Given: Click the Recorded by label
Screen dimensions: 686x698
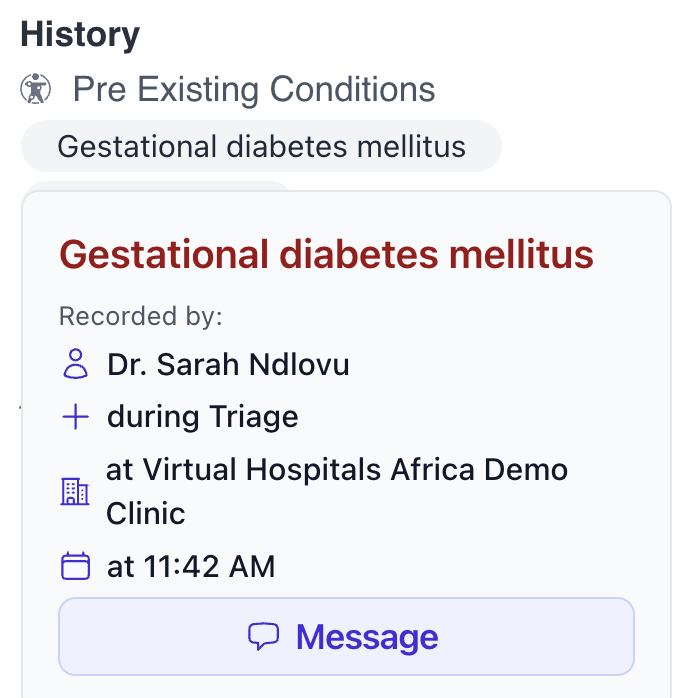Looking at the screenshot, I should pos(140,317).
